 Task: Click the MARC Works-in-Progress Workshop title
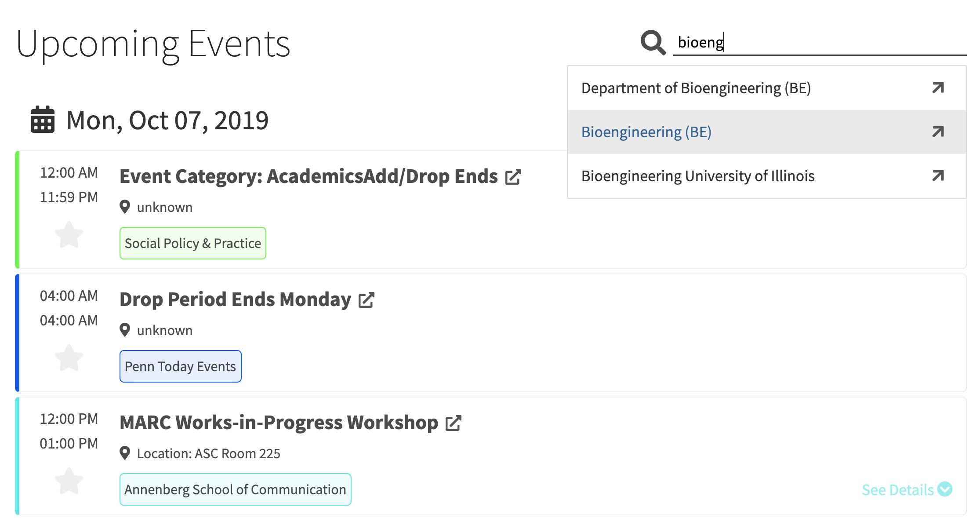click(x=279, y=423)
